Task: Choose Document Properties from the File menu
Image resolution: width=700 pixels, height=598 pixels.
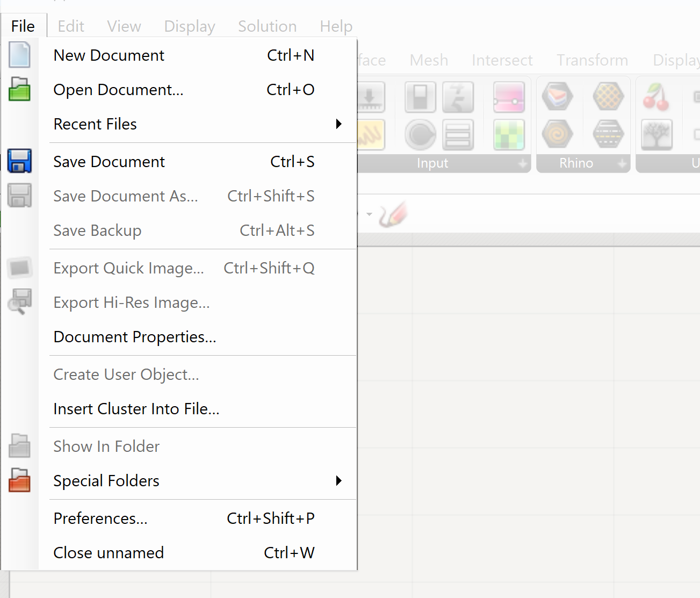Action: pos(135,337)
